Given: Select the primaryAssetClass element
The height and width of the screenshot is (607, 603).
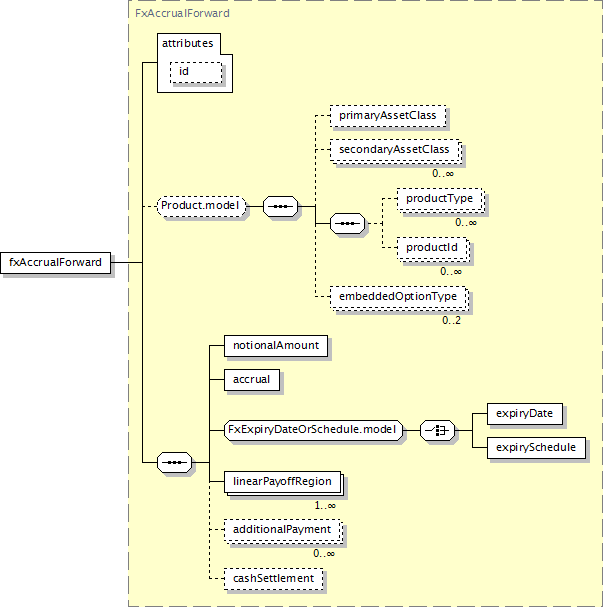Looking at the screenshot, I should pos(385,117).
